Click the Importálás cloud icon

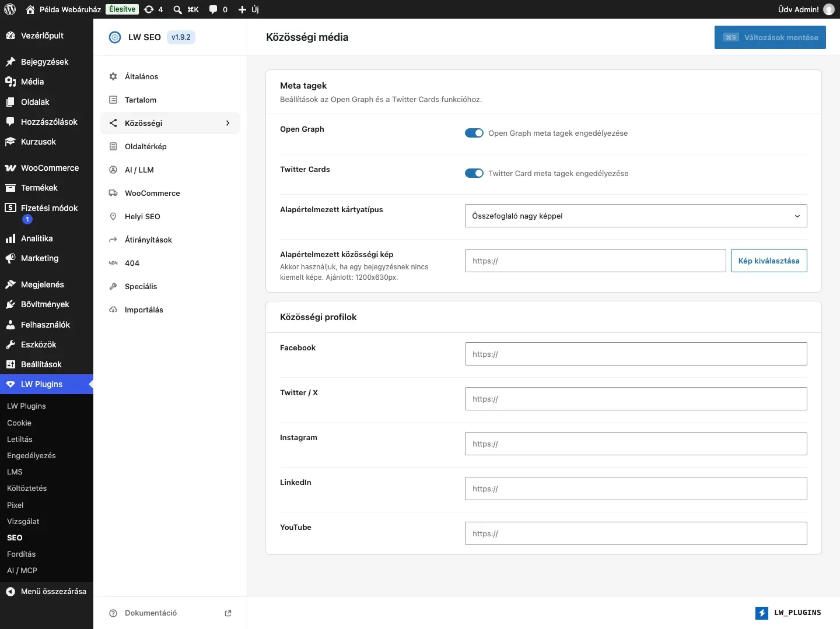[113, 310]
